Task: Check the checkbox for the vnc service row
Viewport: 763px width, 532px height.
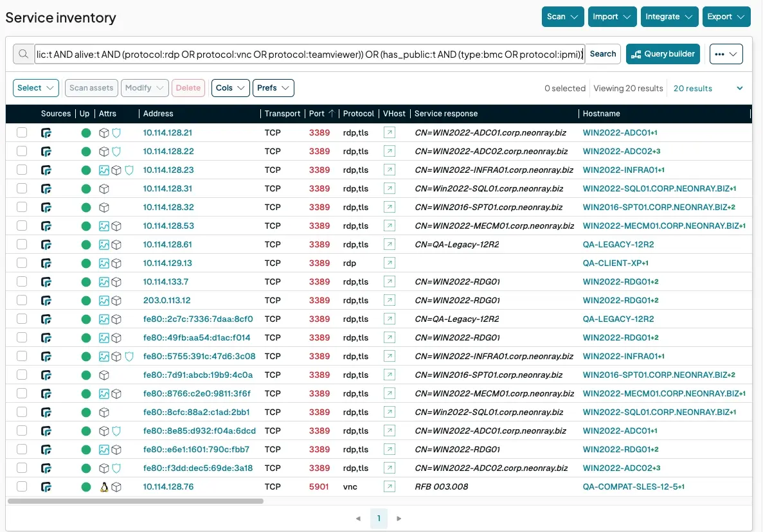Action: point(21,486)
